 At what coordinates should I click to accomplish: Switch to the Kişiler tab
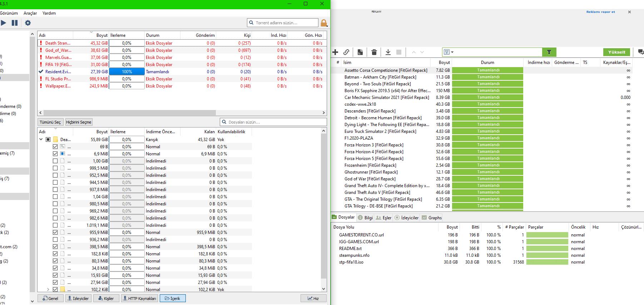106,299
